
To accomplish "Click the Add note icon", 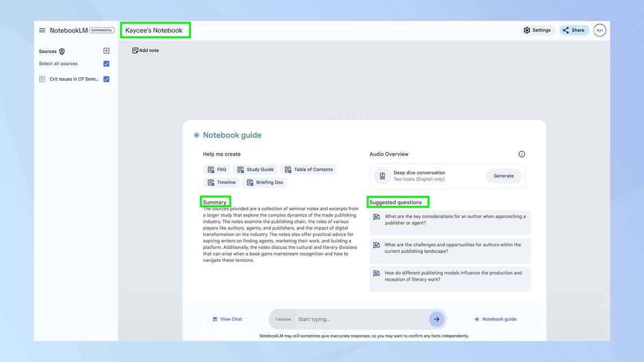I will [136, 50].
